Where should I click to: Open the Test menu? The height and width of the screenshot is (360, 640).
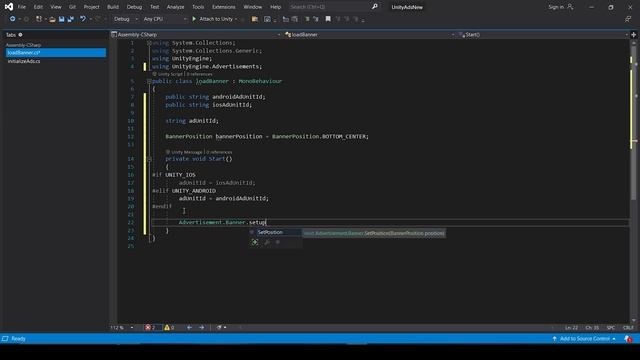[x=154, y=7]
